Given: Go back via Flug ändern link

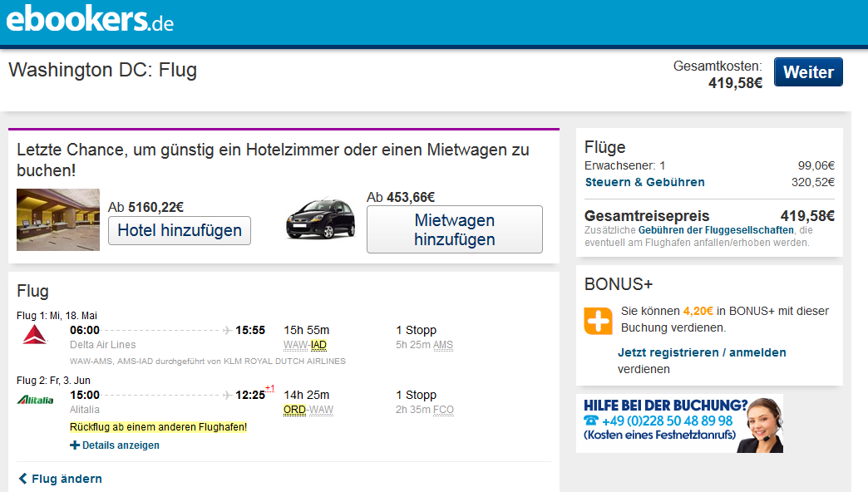Looking at the screenshot, I should click(67, 479).
